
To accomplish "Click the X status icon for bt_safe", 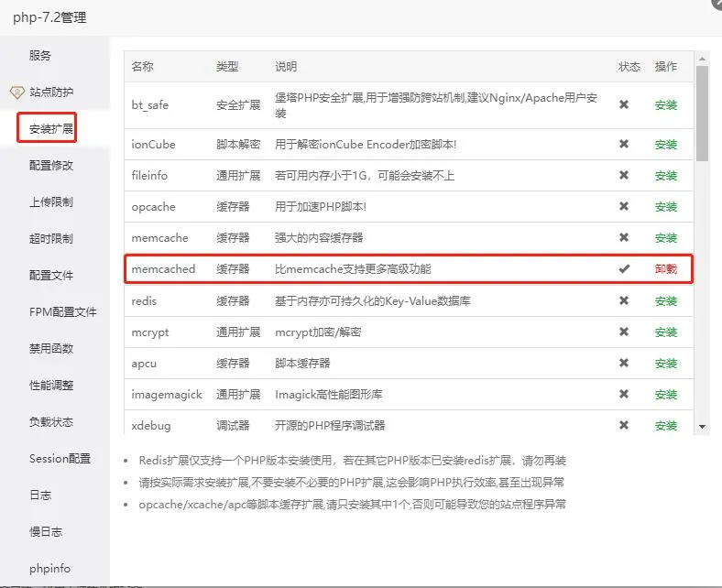I will [624, 105].
